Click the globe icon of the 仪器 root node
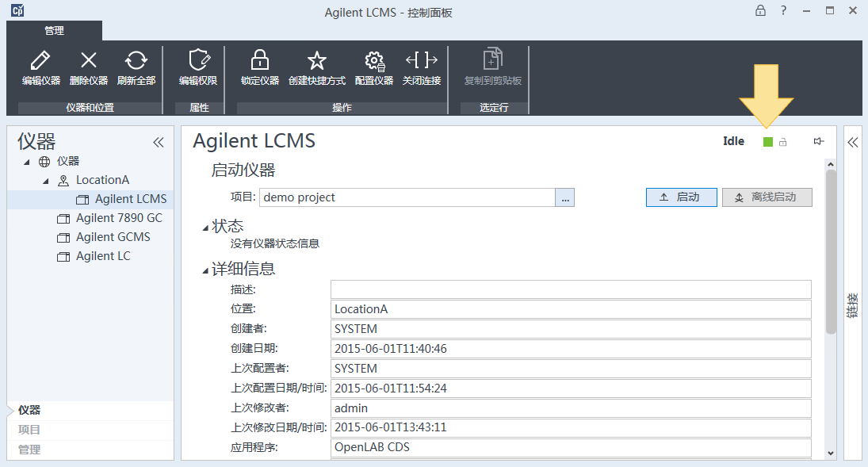This screenshot has width=868, height=467. (x=44, y=161)
